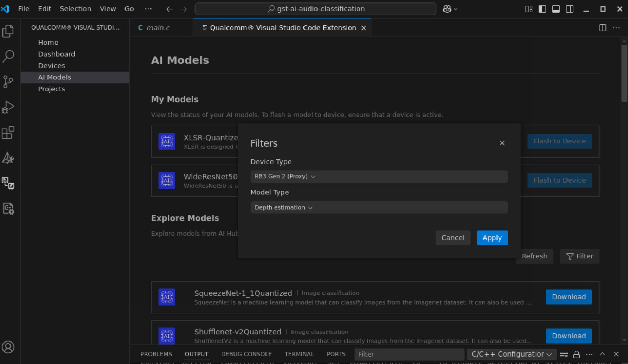Image resolution: width=628 pixels, height=364 pixels.
Task: Open the Selection menu
Action: [75, 9]
